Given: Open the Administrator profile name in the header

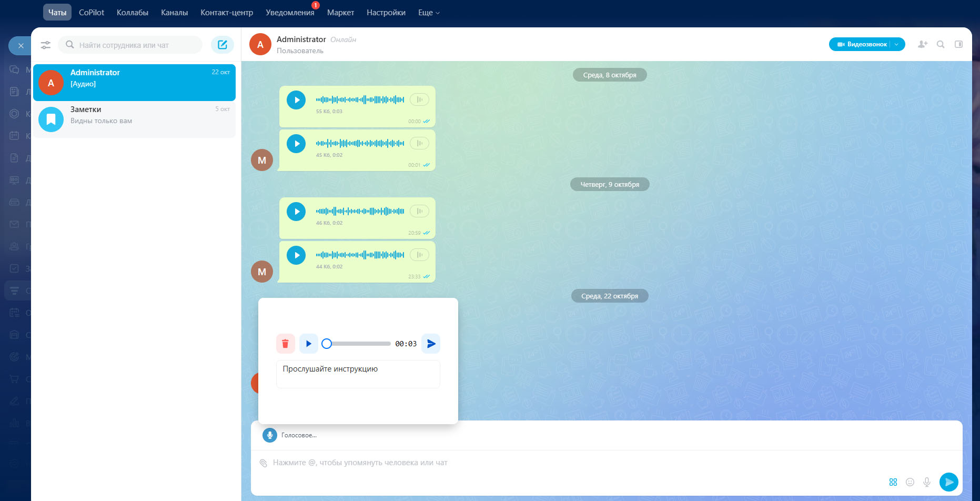Looking at the screenshot, I should click(x=301, y=39).
